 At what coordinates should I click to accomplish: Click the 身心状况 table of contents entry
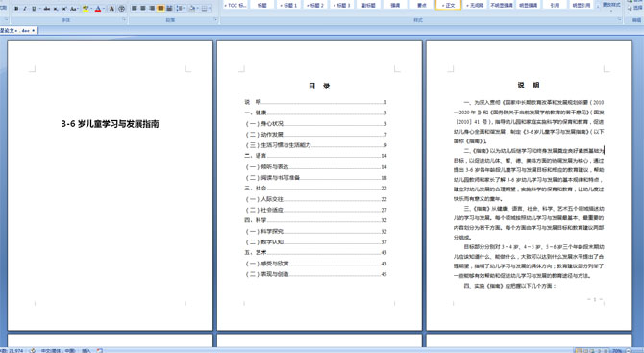(x=272, y=123)
